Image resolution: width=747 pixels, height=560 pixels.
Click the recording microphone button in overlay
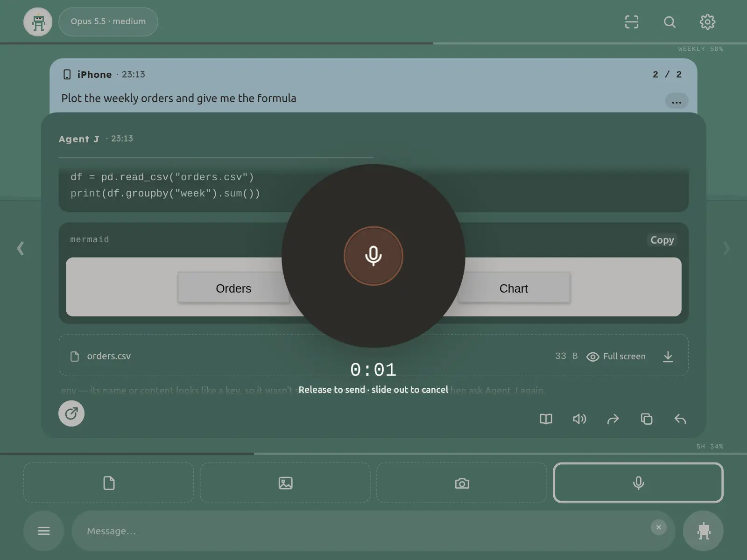(373, 256)
